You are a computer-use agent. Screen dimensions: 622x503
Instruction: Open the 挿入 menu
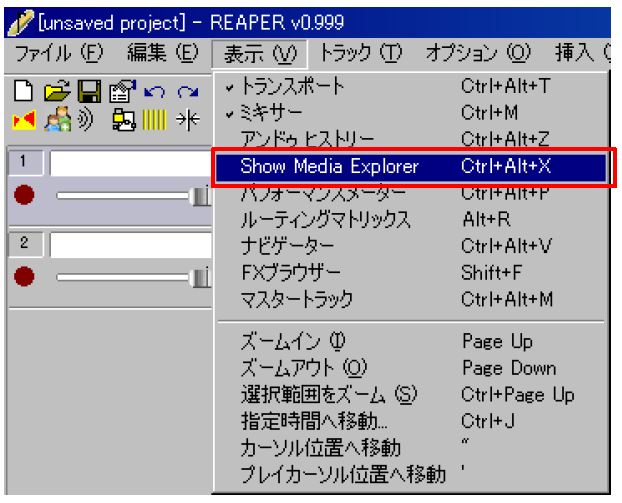pos(582,53)
